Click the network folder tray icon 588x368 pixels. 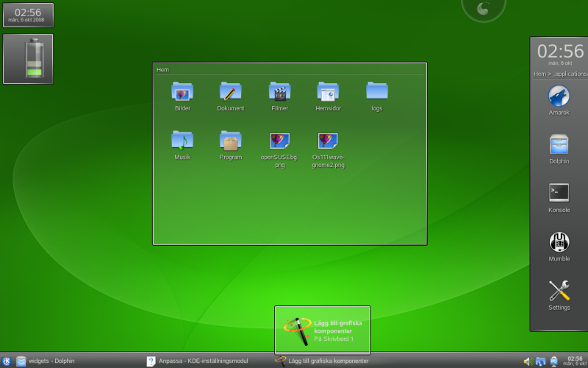(540, 361)
